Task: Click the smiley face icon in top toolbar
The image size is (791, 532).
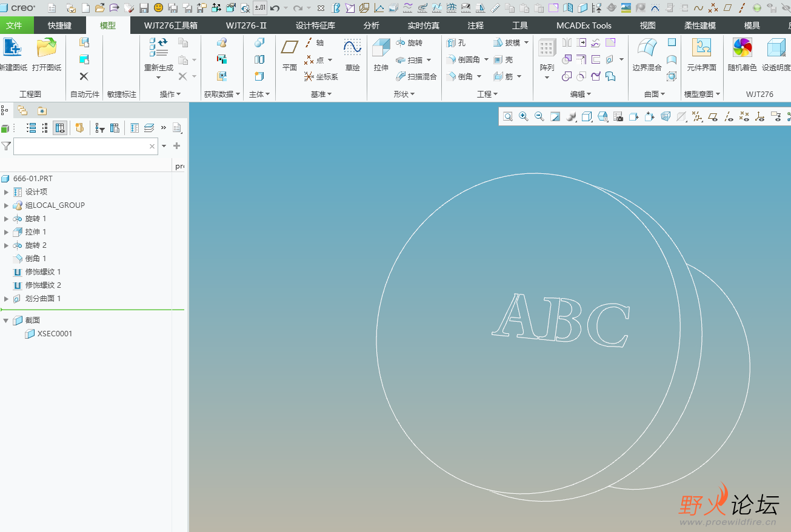Action: pos(159,8)
